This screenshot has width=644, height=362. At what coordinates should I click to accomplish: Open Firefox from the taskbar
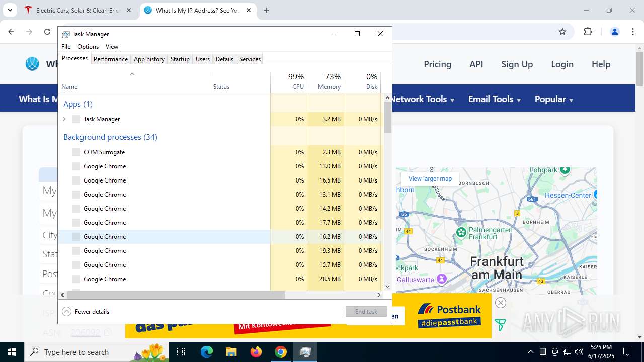256,352
